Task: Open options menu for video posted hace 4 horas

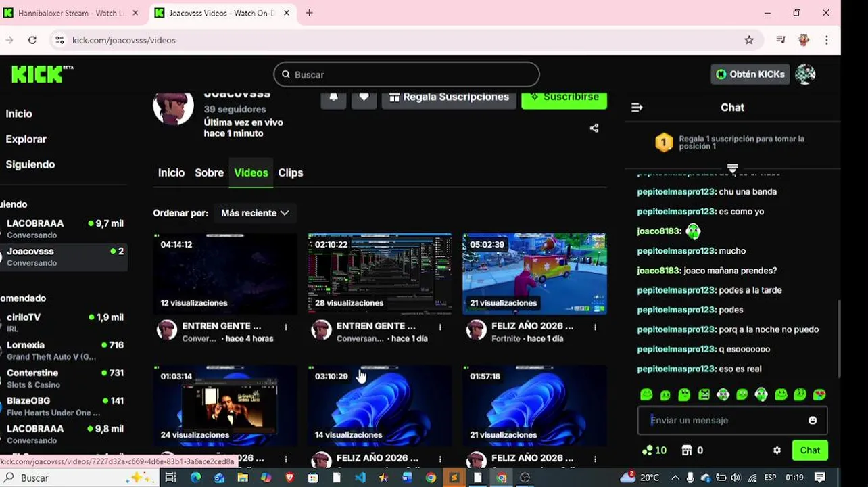Action: pos(286,327)
